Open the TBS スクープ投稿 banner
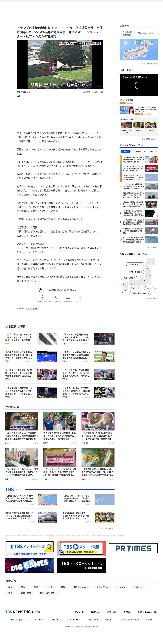The width and height of the screenshot is (163, 644). pyautogui.click(x=81, y=548)
